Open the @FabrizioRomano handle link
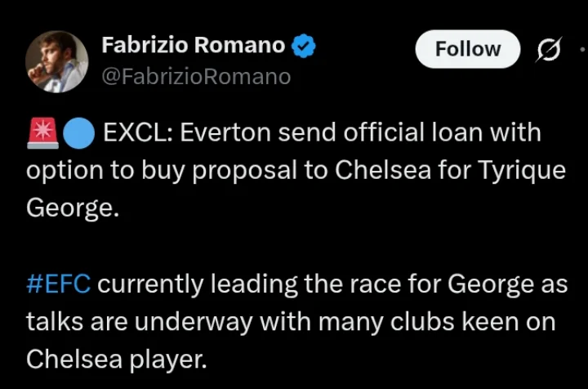This screenshot has height=389, width=588. coord(196,77)
